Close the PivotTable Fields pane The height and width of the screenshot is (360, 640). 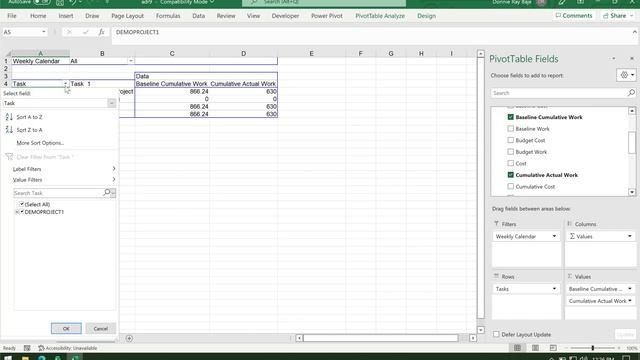pos(632,59)
